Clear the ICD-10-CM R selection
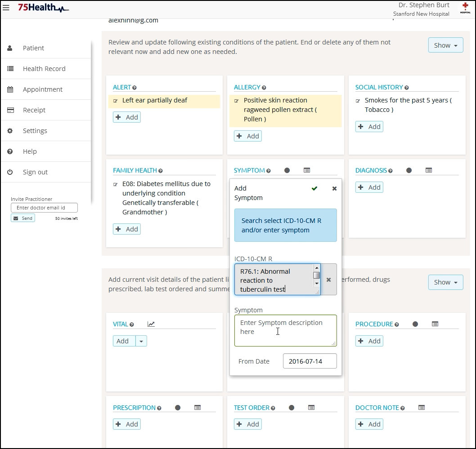This screenshot has height=449, width=476. pos(328,280)
